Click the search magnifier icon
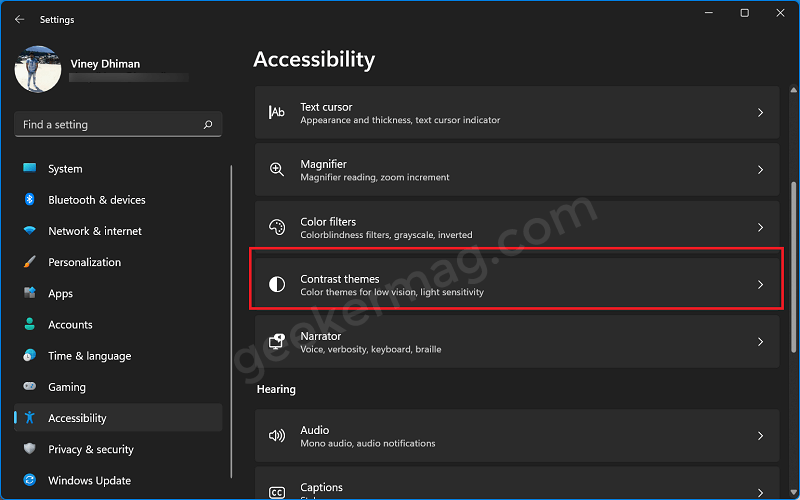The width and height of the screenshot is (800, 500). point(208,124)
